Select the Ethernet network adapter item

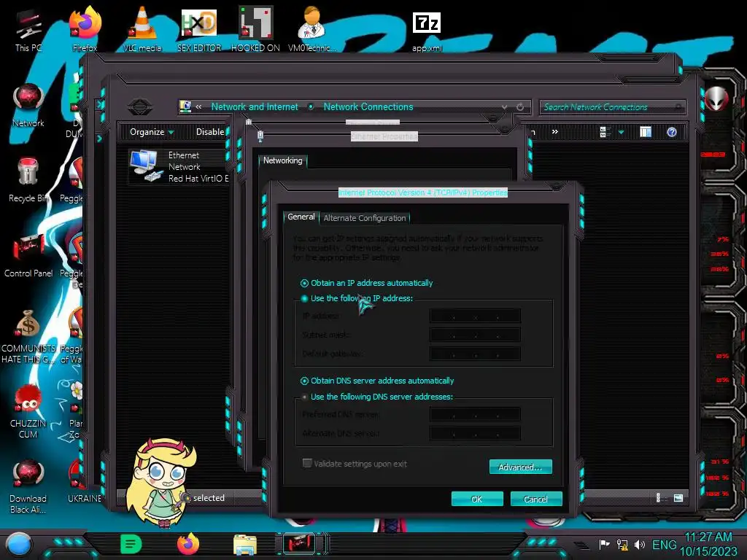(x=179, y=167)
